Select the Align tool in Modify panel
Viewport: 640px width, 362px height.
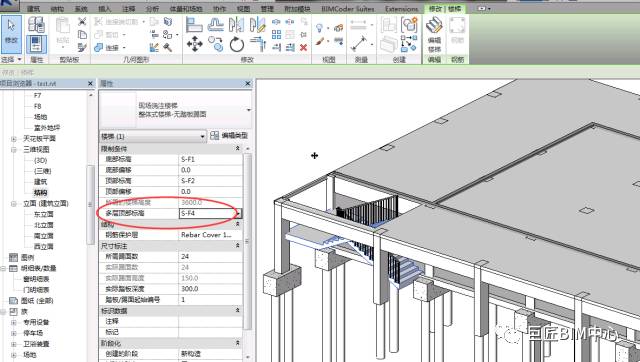[x=194, y=25]
